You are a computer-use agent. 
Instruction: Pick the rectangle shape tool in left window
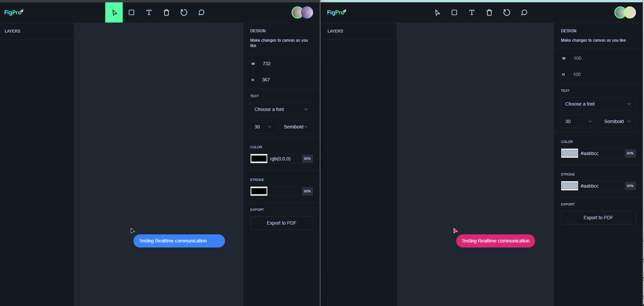[x=131, y=12]
